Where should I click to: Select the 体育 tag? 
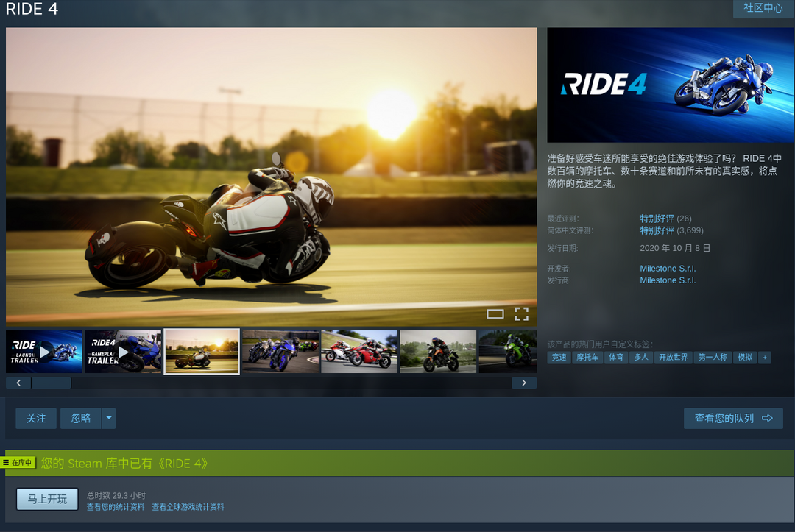[616, 357]
